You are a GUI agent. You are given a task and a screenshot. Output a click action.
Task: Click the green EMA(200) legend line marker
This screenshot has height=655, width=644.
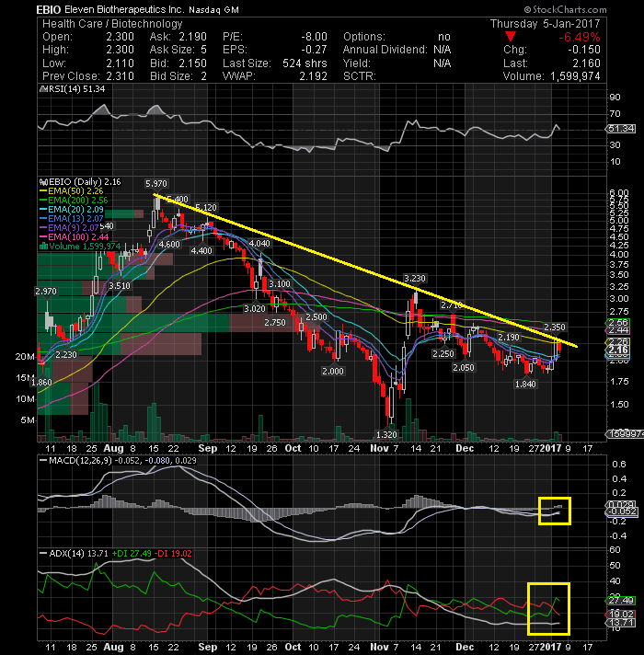pyautogui.click(x=43, y=201)
